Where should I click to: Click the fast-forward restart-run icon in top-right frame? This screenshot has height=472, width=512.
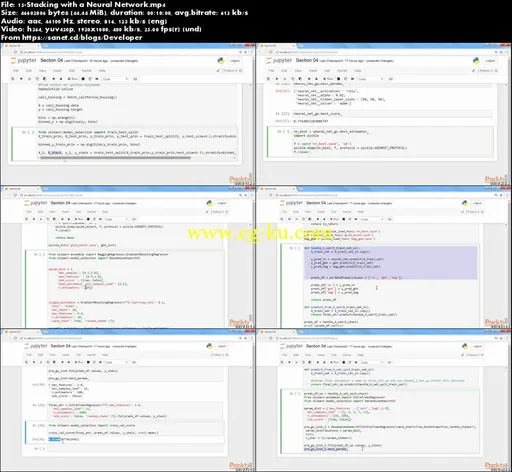click(352, 79)
